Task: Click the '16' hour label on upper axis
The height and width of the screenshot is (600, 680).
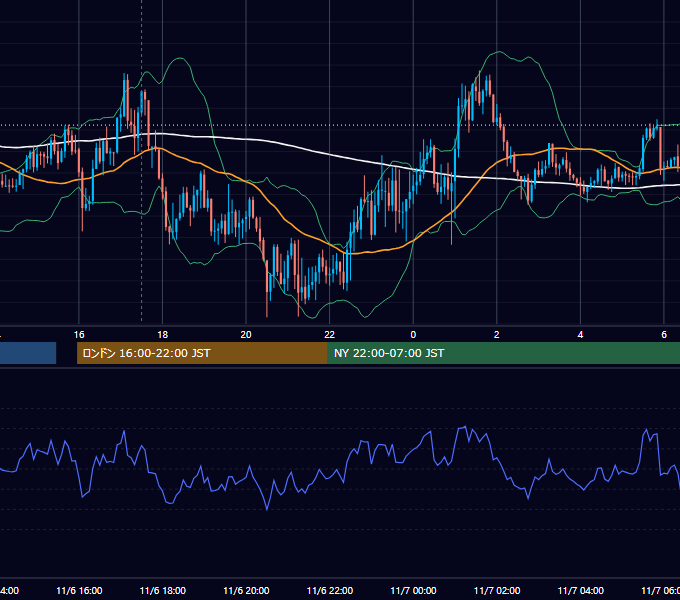Action: (x=79, y=335)
